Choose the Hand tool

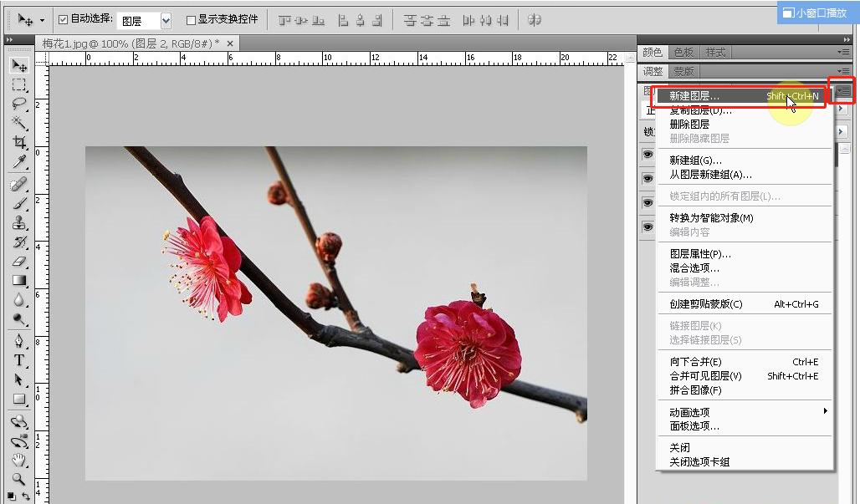tap(18, 461)
